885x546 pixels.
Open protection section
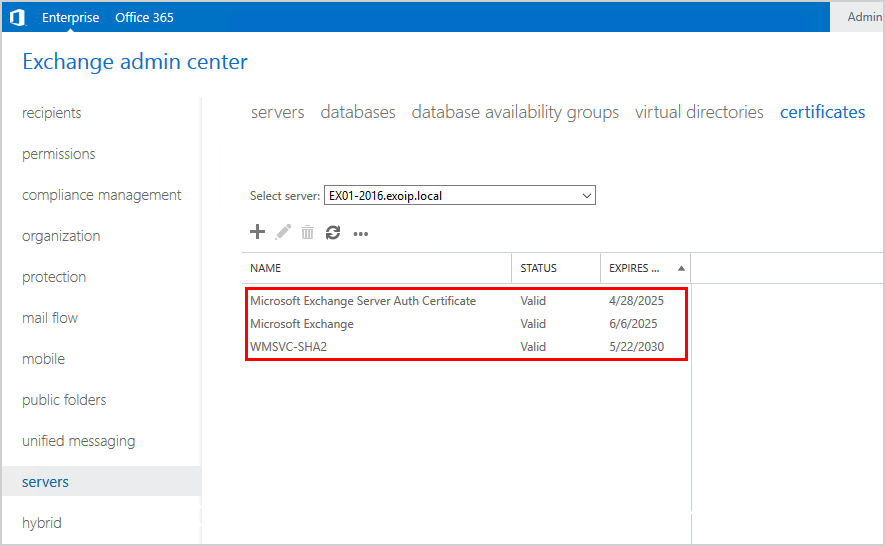coord(54,277)
